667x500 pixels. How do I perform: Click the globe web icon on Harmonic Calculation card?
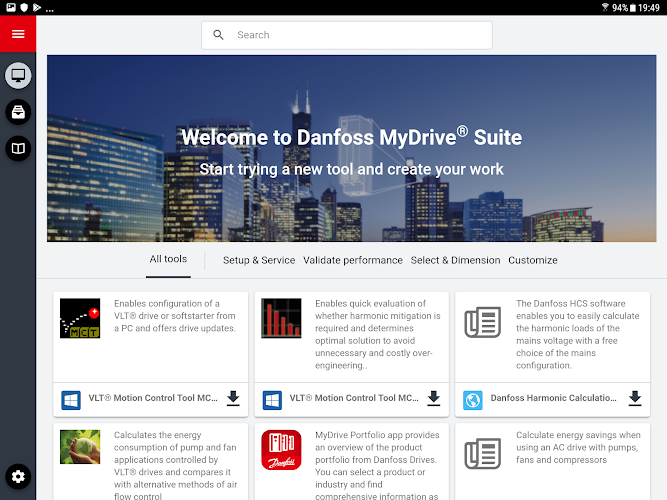(x=473, y=400)
